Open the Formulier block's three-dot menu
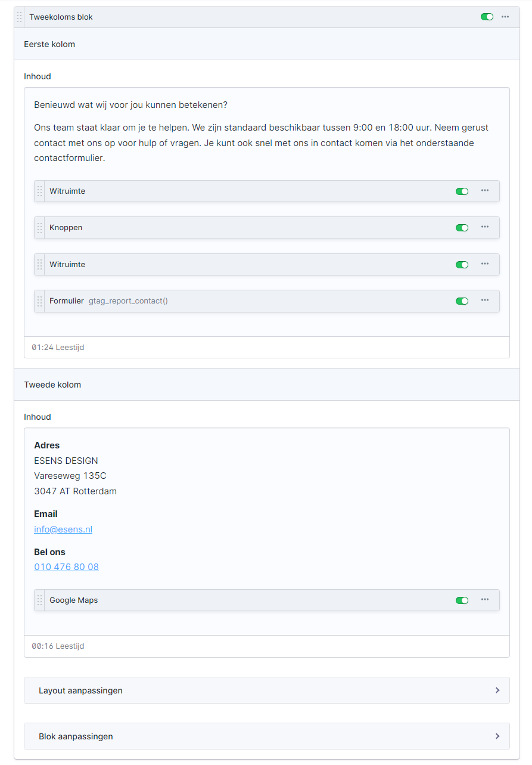The image size is (532, 765). (x=485, y=301)
